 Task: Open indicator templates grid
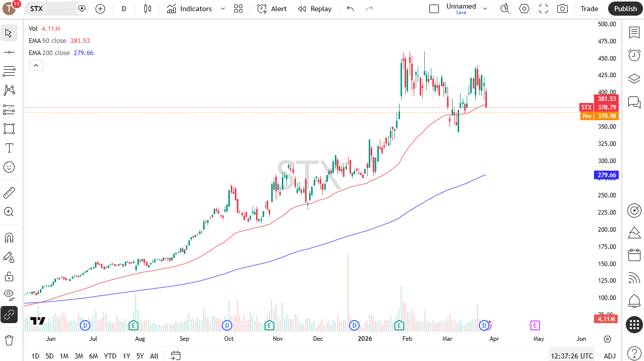click(238, 9)
